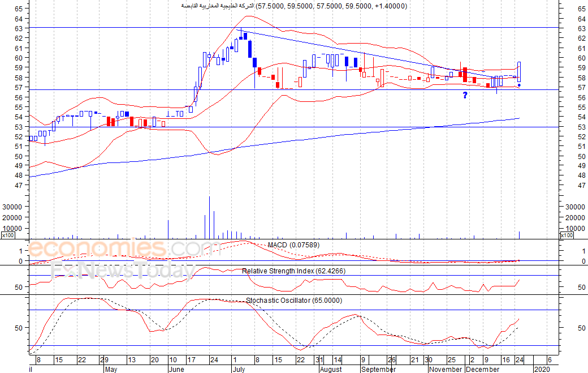Image resolution: width=588 pixels, height=373 pixels.
Task: Click the 2020 year label on time axis
Action: (542, 369)
